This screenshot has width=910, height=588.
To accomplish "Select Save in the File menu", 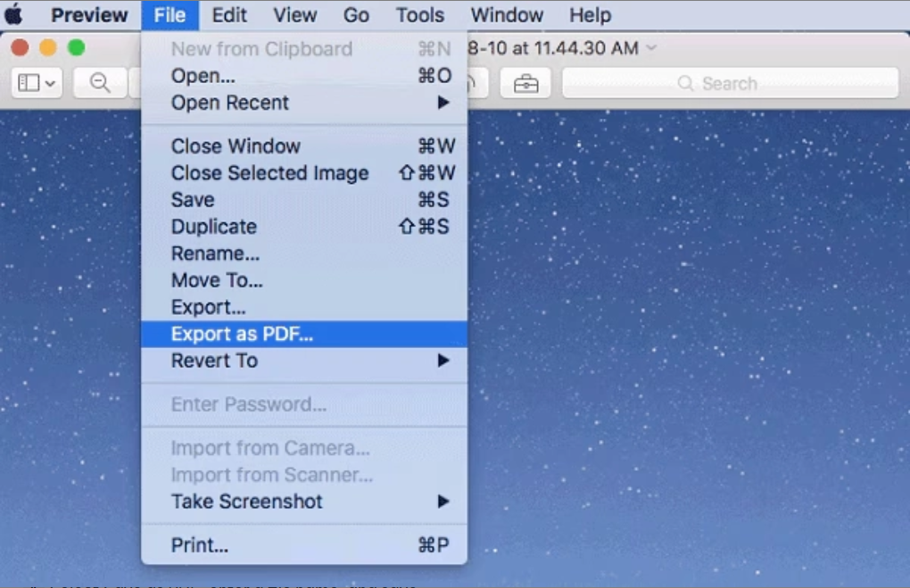I will coord(192,200).
